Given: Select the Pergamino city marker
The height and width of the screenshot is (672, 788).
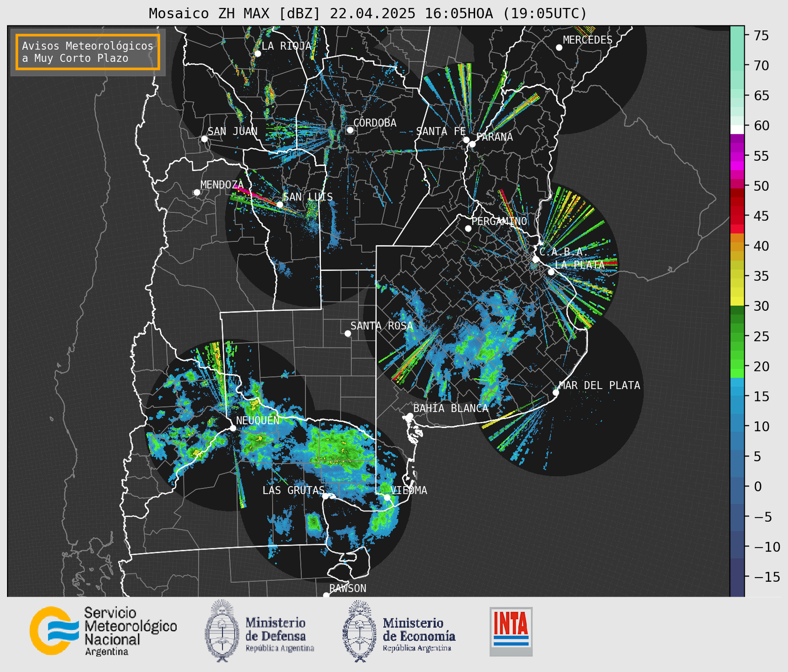Looking at the screenshot, I should click(468, 229).
